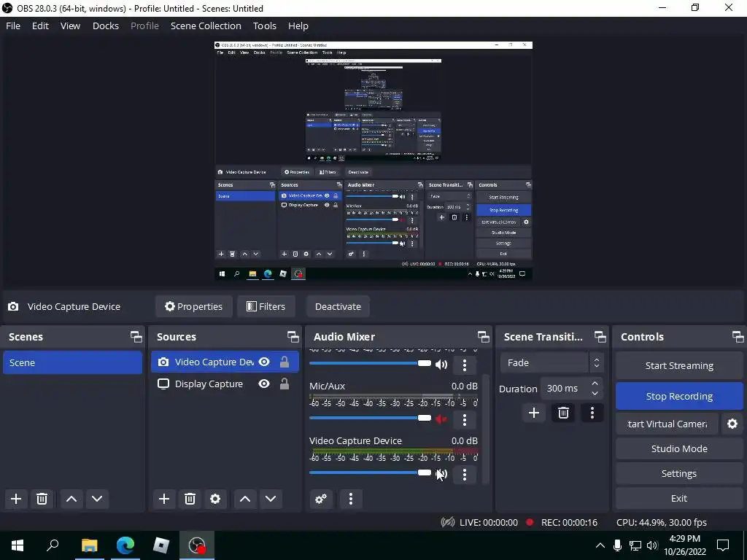This screenshot has height=560, width=747.
Task: Open the Fade transition dropdown
Action: (x=551, y=363)
